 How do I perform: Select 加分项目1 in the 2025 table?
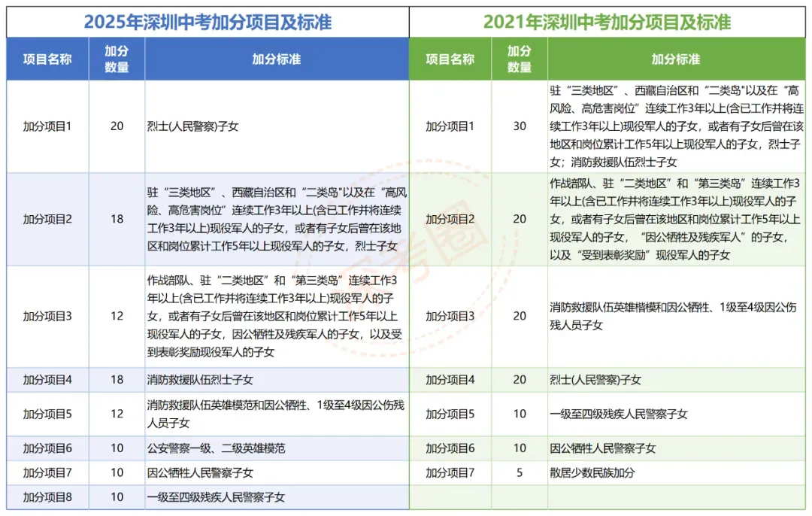pyautogui.click(x=47, y=126)
